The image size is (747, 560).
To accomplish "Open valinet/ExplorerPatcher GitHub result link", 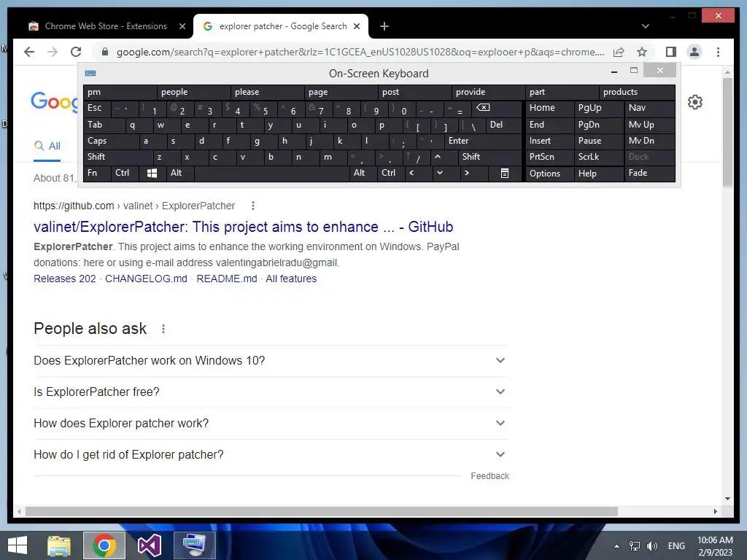I will [x=244, y=227].
